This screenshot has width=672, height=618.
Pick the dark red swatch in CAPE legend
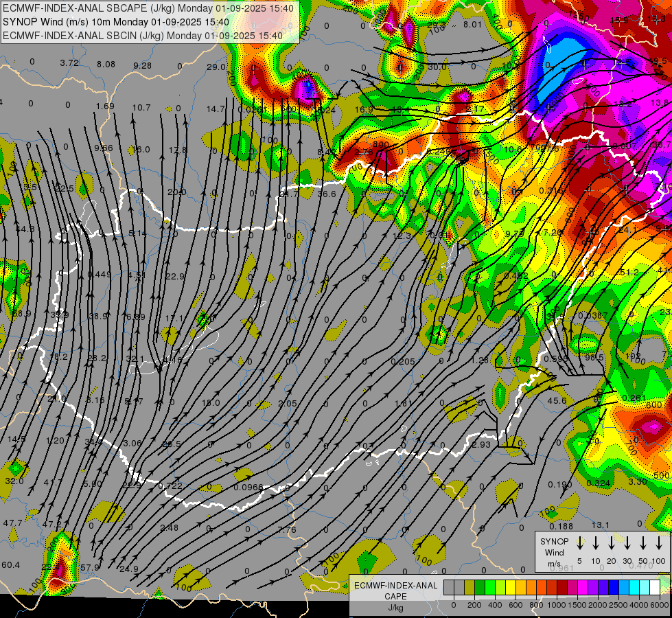click(562, 588)
